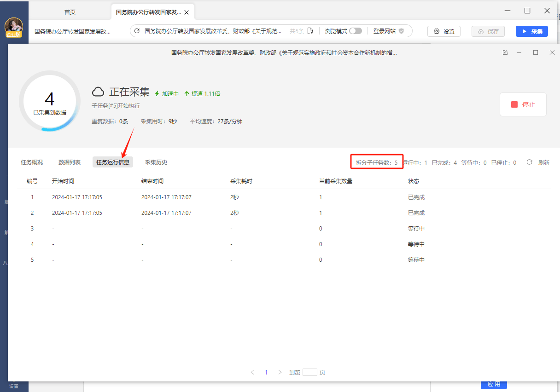Click 已完成: 4 counter
560x392 pixels.
point(444,163)
